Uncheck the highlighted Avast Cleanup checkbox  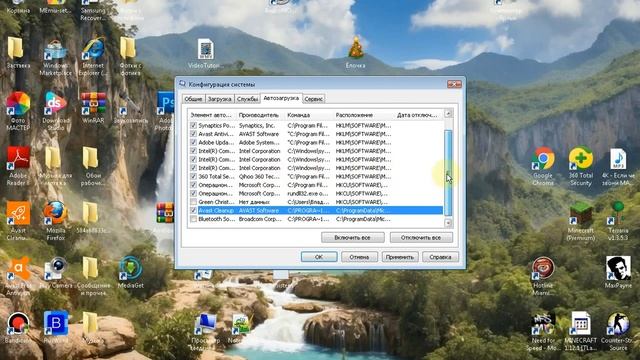193,211
